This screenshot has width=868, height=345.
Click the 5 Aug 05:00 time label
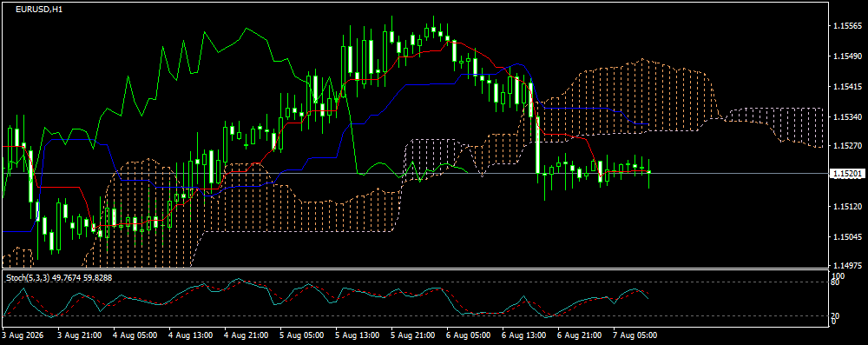coord(302,335)
